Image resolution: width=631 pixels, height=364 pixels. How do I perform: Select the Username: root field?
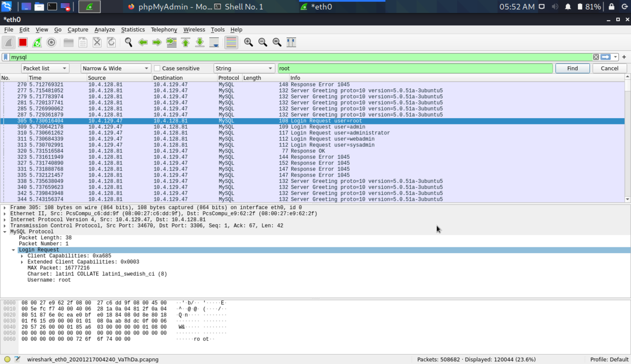pos(49,280)
